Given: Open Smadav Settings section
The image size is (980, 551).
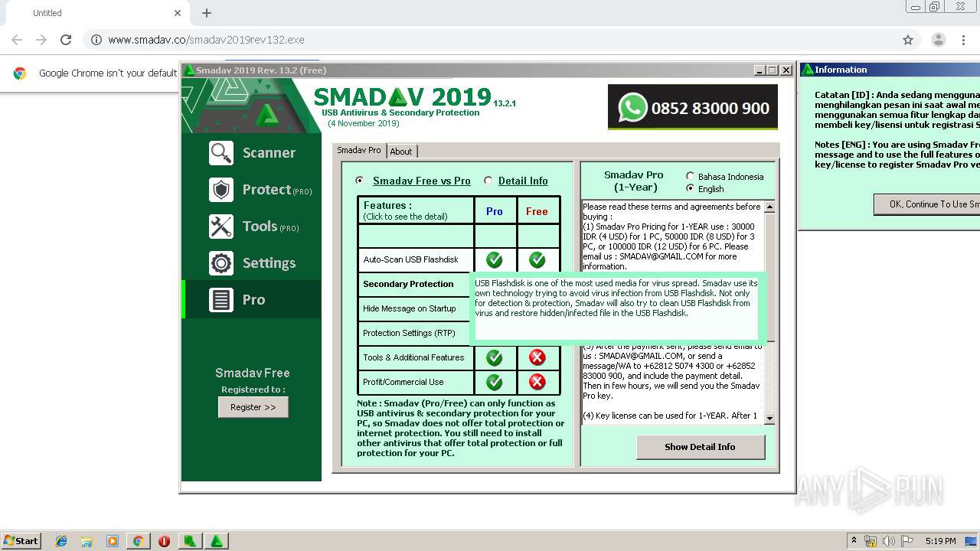Looking at the screenshot, I should pos(252,263).
